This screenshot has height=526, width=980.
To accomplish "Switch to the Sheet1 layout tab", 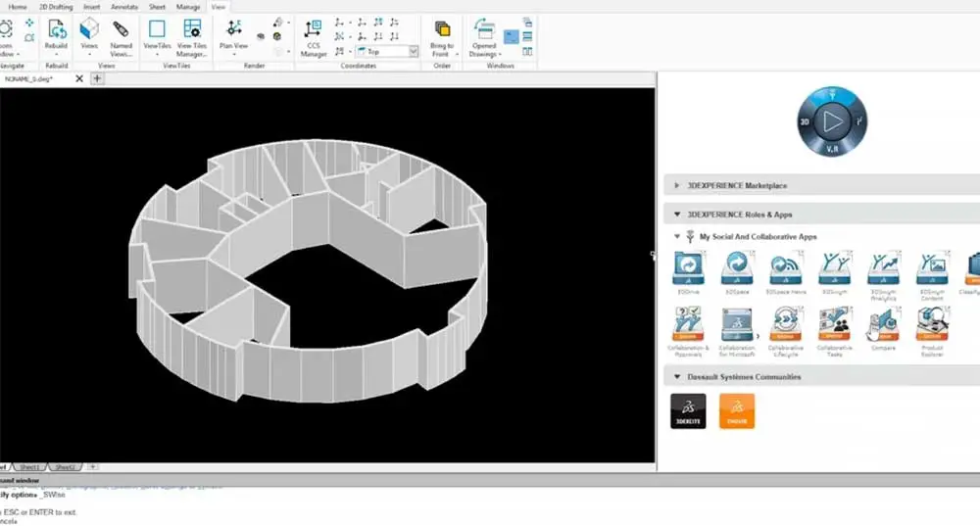I will [29, 467].
